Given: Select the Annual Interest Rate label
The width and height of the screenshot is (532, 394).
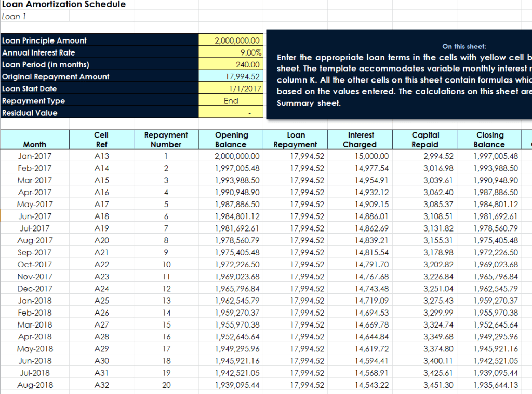Looking at the screenshot, I should 38,52.
